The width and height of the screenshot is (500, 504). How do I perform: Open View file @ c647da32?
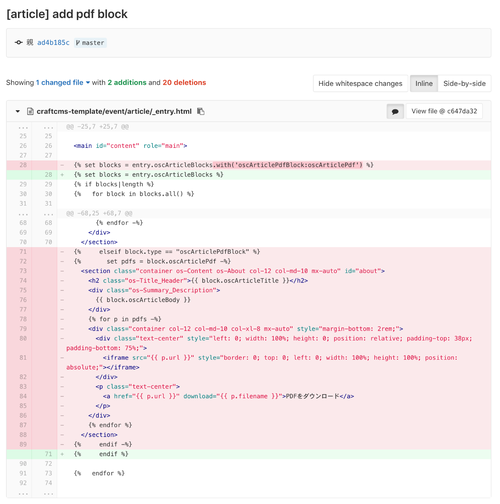click(x=444, y=111)
